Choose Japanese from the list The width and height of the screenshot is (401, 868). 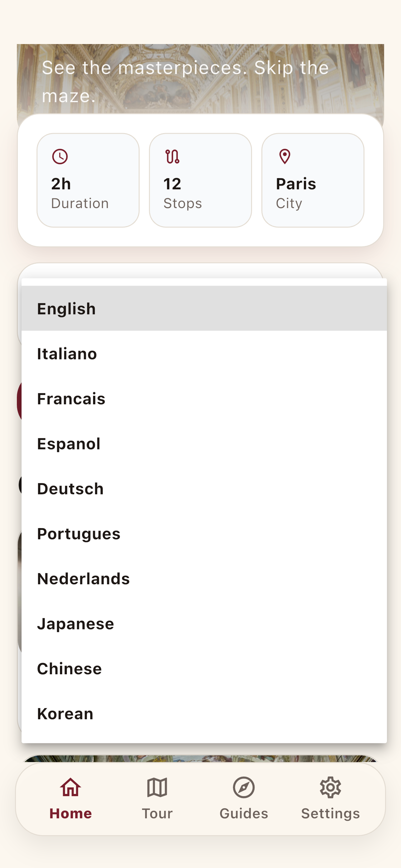[x=204, y=623]
